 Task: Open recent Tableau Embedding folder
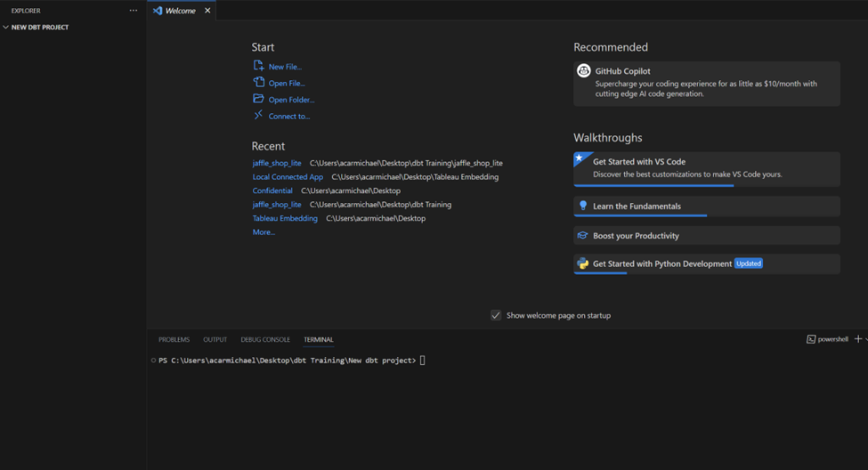[285, 218]
